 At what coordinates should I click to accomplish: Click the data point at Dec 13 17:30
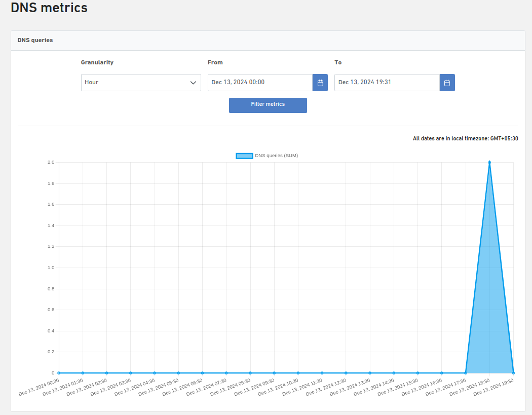pyautogui.click(x=465, y=372)
